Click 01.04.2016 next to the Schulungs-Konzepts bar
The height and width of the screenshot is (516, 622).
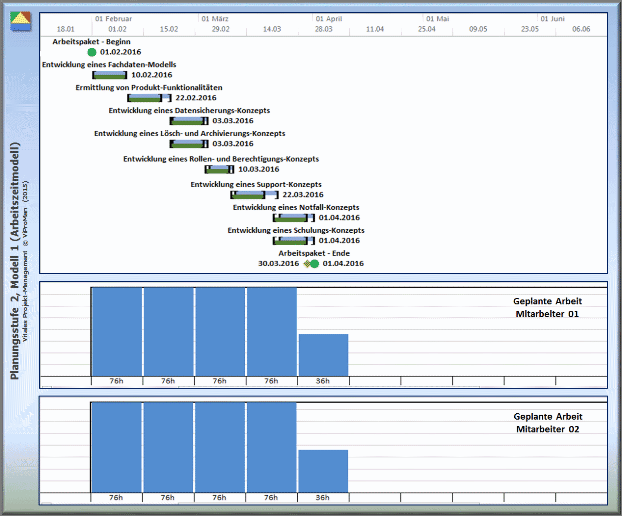coord(339,241)
